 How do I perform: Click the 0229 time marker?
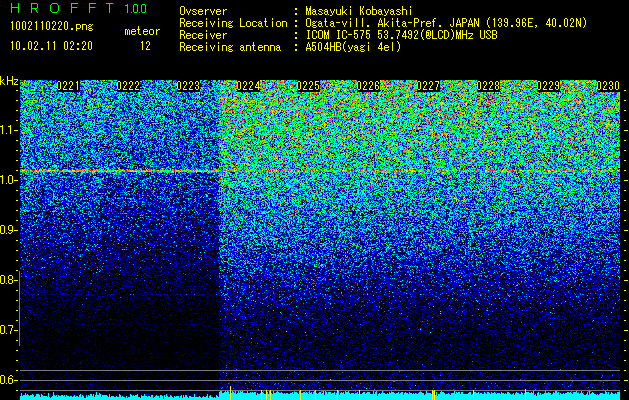548,86
